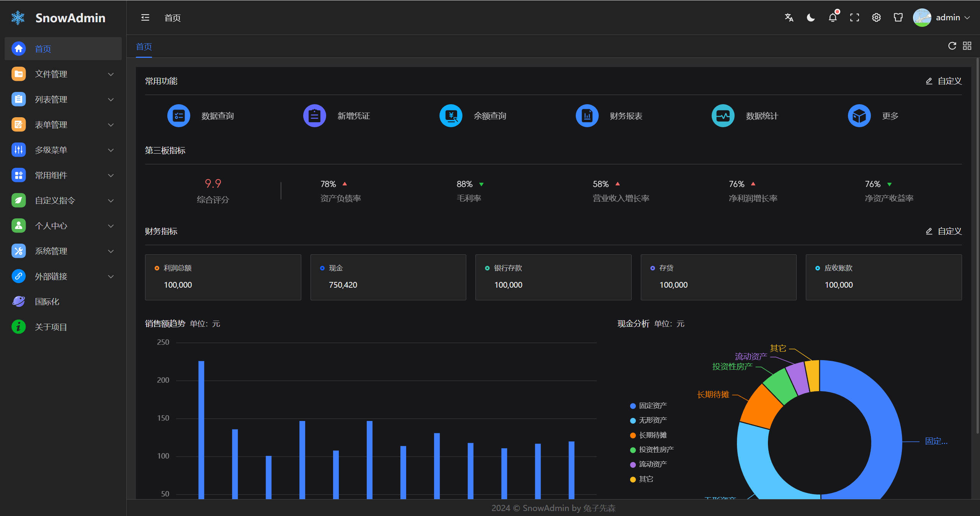Toggle 长期待摊 legend item
This screenshot has height=516, width=980.
pos(648,435)
